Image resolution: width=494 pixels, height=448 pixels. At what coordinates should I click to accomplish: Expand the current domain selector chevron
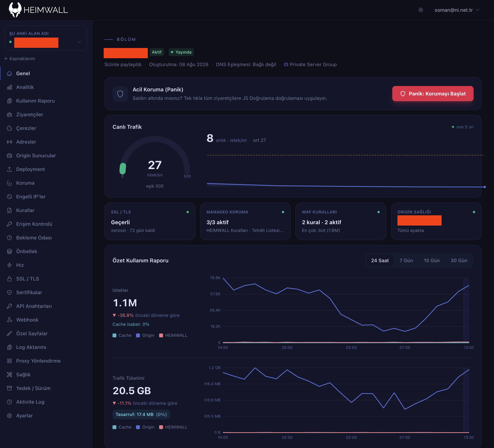[79, 42]
